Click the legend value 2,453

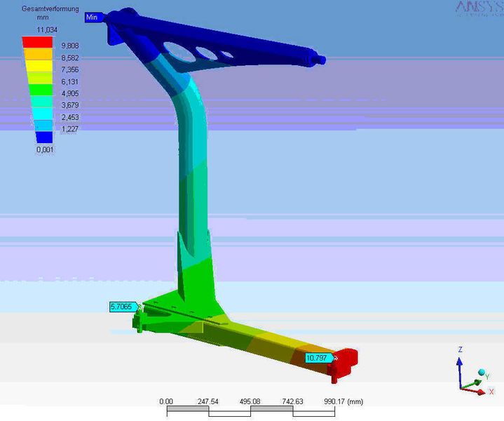pyautogui.click(x=70, y=117)
